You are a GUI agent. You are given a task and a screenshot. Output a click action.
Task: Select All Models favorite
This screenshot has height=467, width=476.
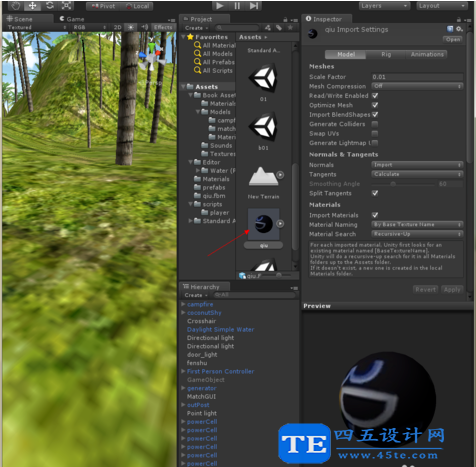[x=213, y=54]
